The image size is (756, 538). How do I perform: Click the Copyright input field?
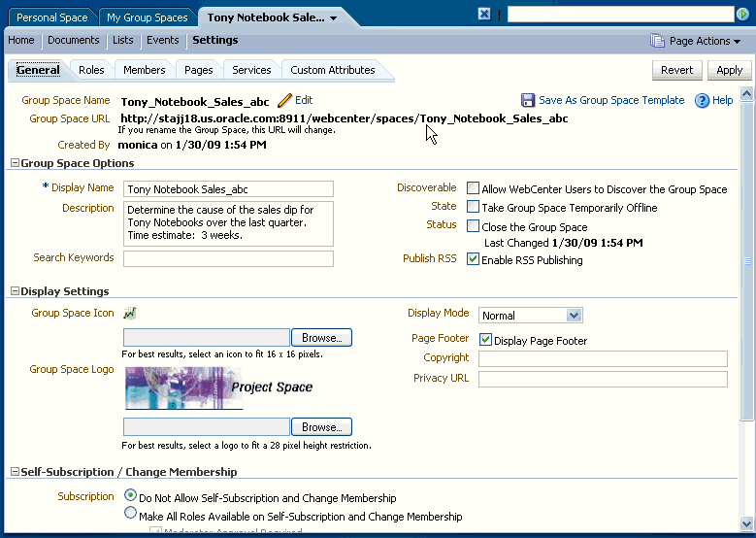[x=603, y=358]
